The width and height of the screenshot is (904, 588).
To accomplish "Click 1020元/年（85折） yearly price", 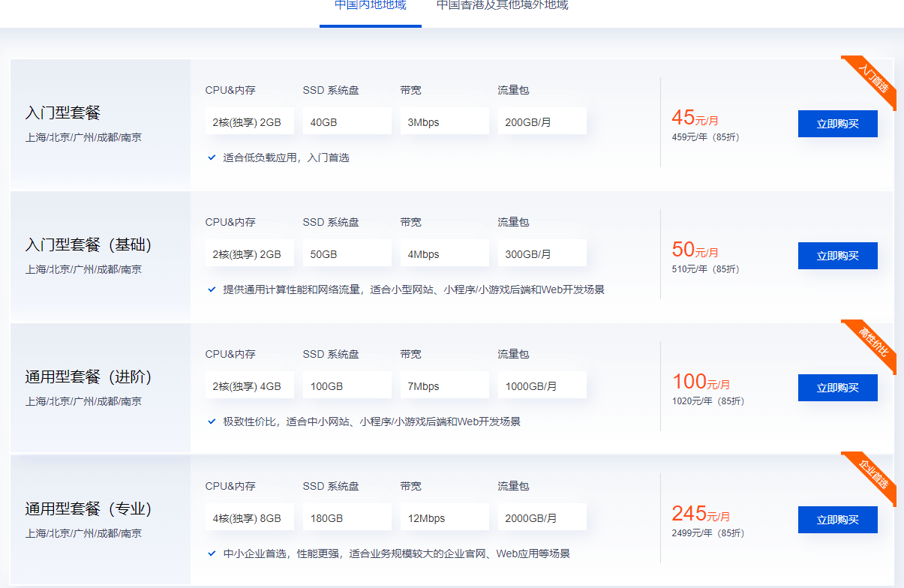I will (708, 401).
